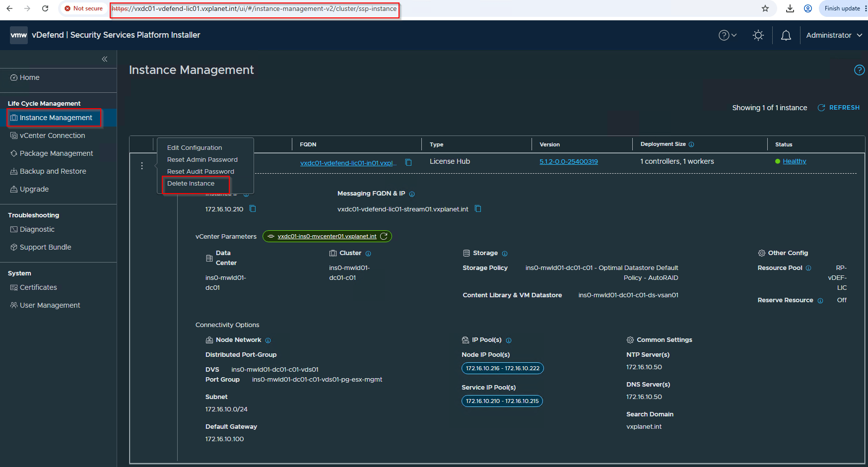This screenshot has height=467, width=868.
Task: Choose Delete Instance from context menu
Action: [191, 184]
